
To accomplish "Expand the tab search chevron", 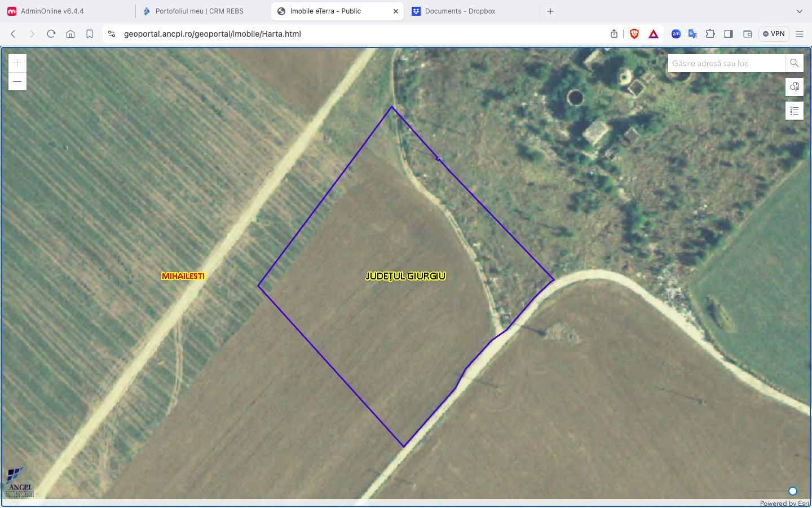I will [799, 11].
